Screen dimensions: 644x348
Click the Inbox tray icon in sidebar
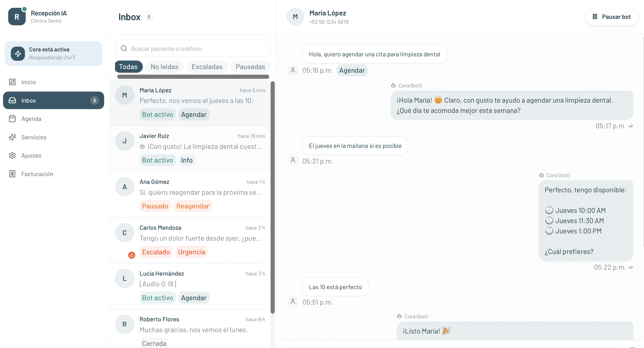tap(12, 100)
